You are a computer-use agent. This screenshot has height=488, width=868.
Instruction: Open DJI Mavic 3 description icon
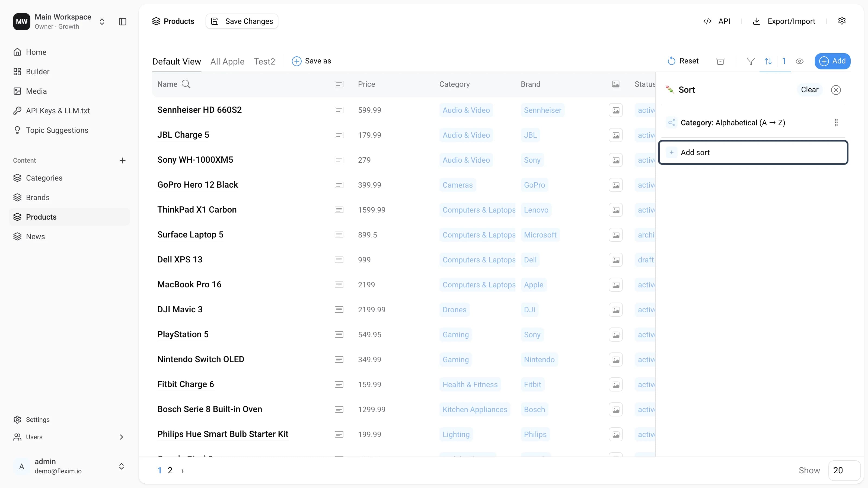tap(339, 310)
